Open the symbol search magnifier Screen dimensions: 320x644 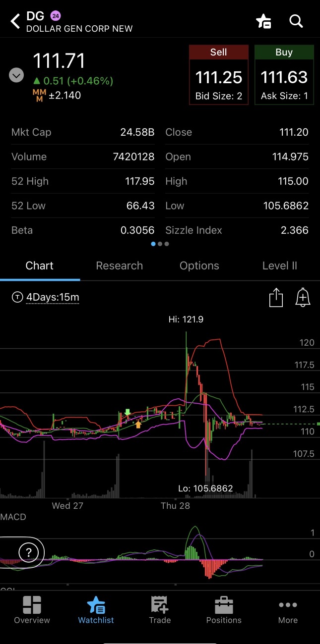click(296, 21)
